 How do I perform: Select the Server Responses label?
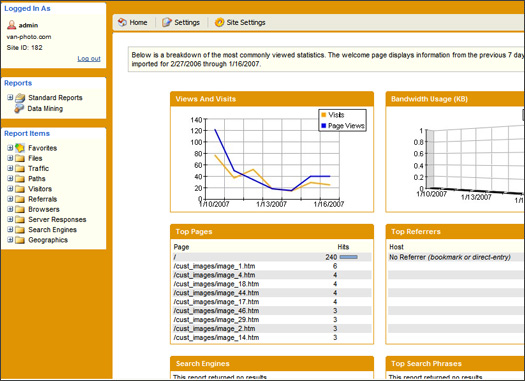click(x=57, y=220)
